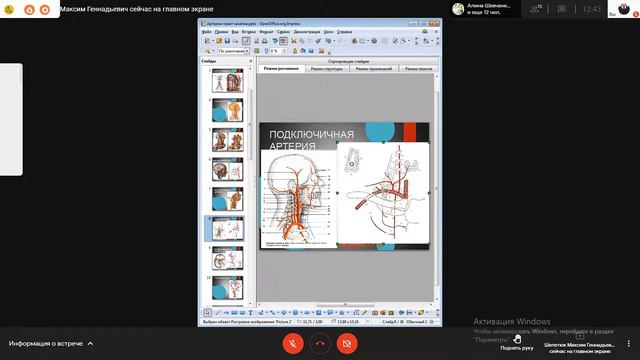Click the Open file toolbar icon
This screenshot has height=360, width=640.
(219, 41)
